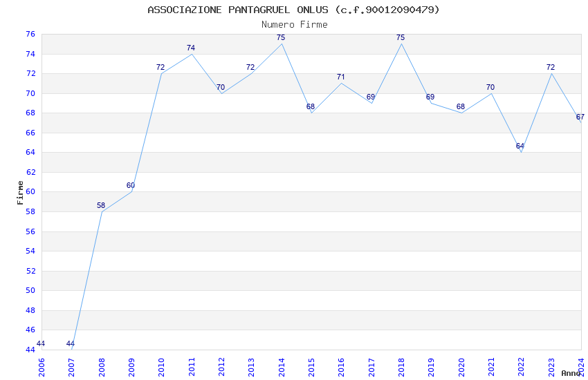This screenshot has width=588, height=380.
Task: Select year 2020 on the x-axis
Action: [x=461, y=367]
